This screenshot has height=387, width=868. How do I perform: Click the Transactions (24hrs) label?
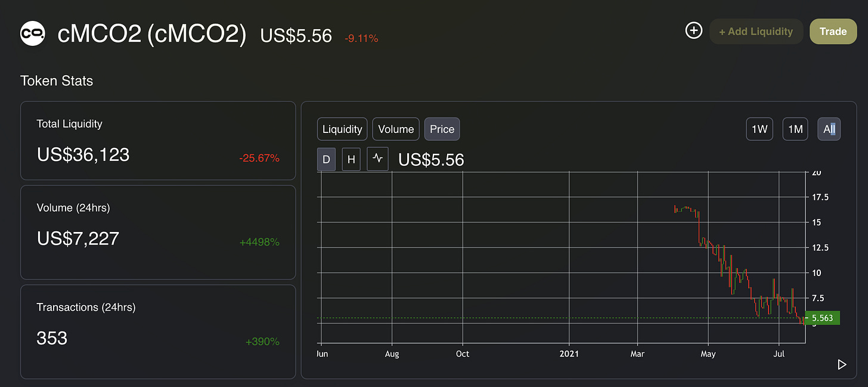[x=86, y=307]
